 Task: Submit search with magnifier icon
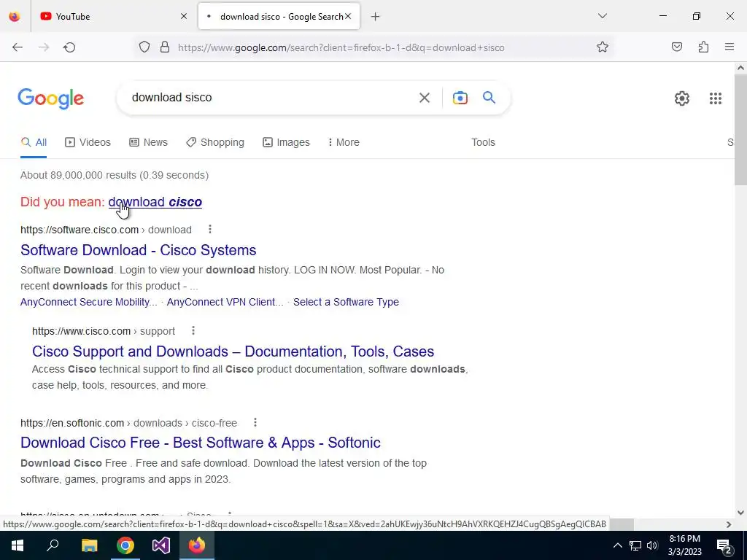point(489,98)
